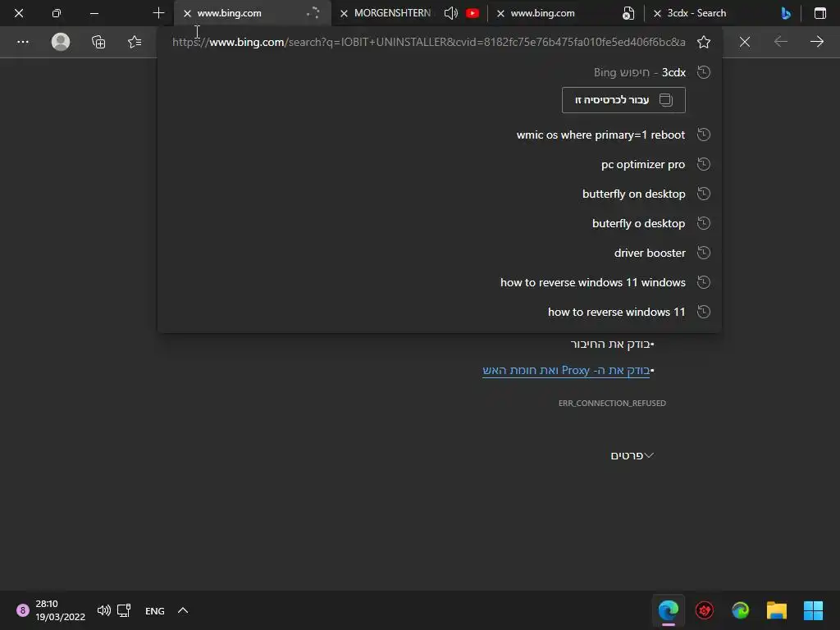The image size is (840, 630).
Task: Open the green swirl app in taskbar
Action: [741, 610]
